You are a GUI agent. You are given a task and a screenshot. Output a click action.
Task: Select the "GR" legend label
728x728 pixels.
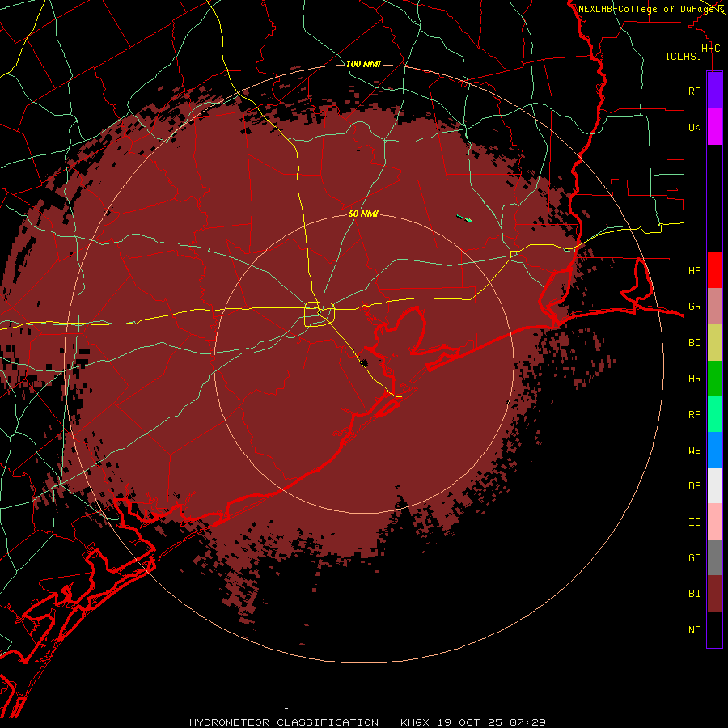pos(694,307)
